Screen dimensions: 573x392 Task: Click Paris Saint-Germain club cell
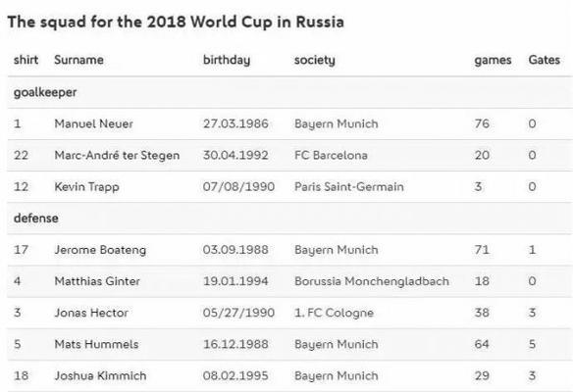click(x=349, y=186)
